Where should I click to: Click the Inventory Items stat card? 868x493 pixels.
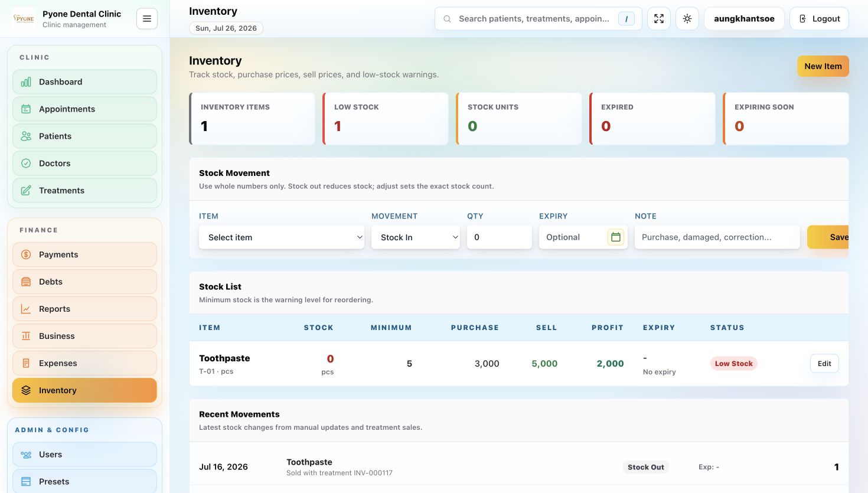[x=252, y=119]
